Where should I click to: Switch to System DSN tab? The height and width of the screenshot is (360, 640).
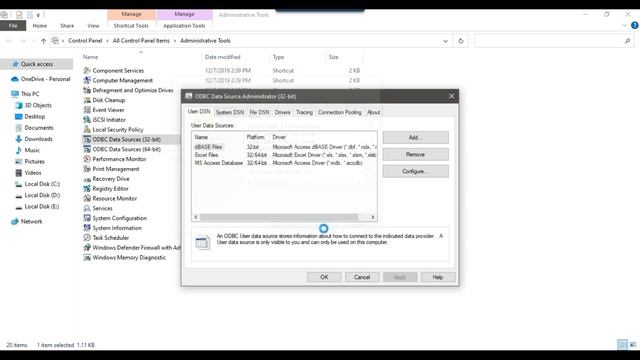[230, 112]
